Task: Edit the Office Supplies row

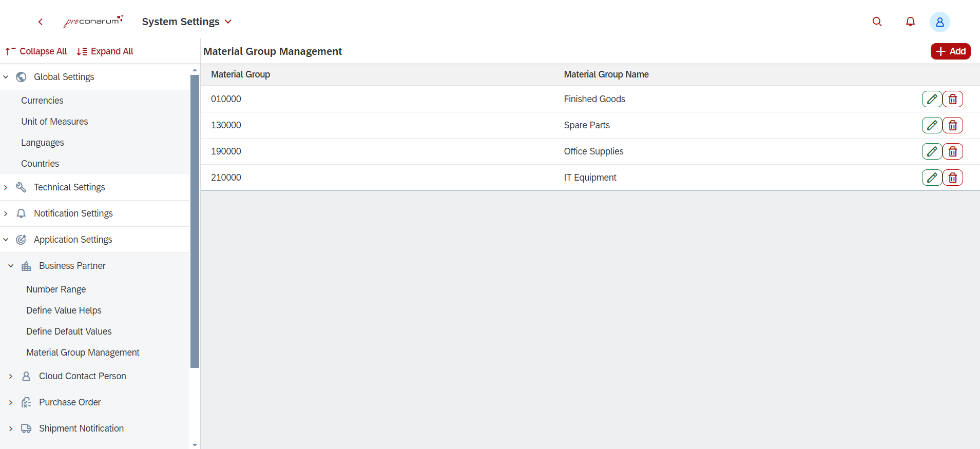Action: (x=932, y=151)
